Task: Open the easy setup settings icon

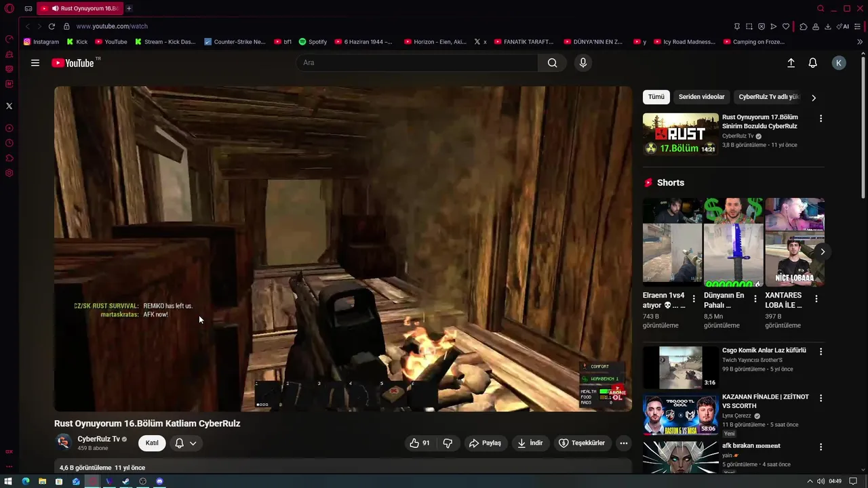Action: (859, 26)
